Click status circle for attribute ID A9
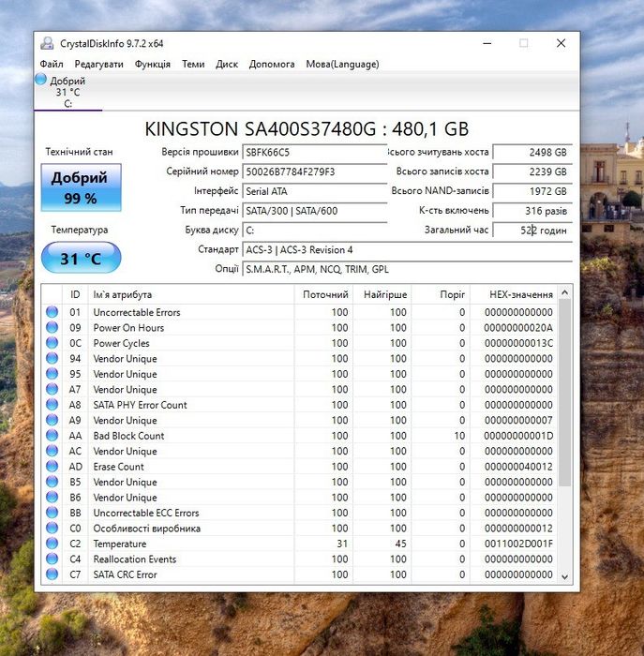This screenshot has height=656, width=644. point(52,420)
